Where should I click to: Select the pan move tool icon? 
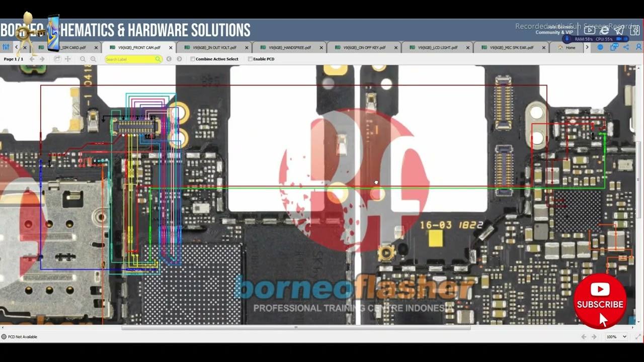(x=67, y=59)
